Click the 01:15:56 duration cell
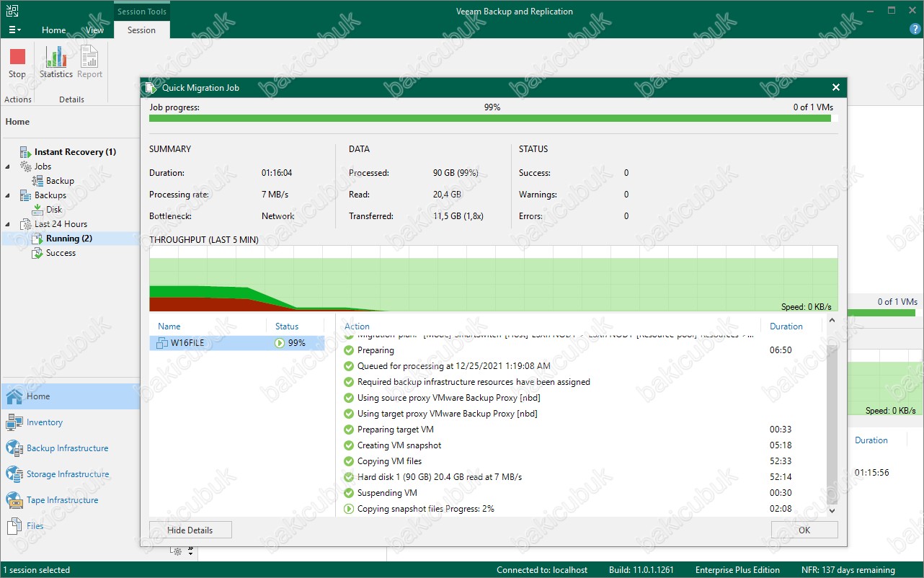The height and width of the screenshot is (578, 924). (871, 473)
